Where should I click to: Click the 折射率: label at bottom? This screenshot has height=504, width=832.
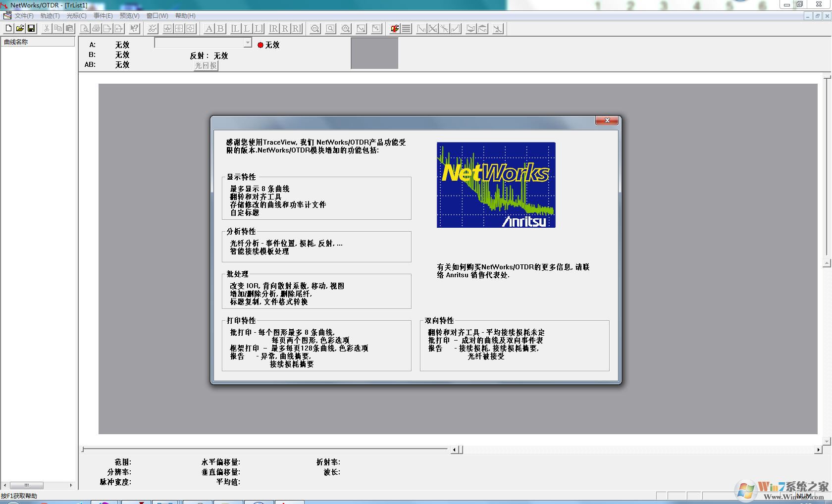pos(328,462)
